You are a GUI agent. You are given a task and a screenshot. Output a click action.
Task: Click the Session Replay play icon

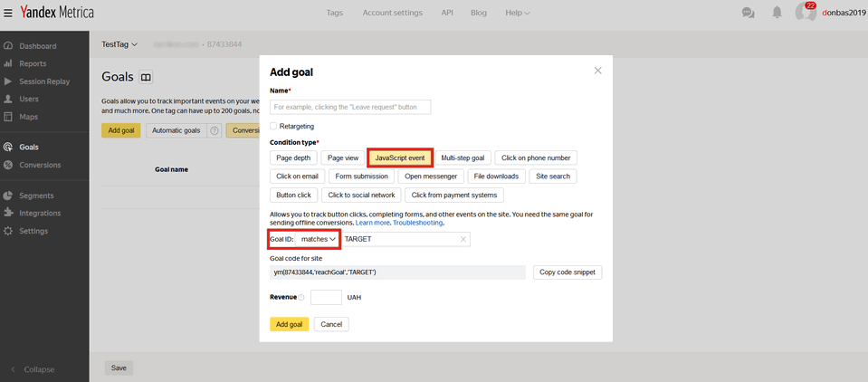click(8, 81)
